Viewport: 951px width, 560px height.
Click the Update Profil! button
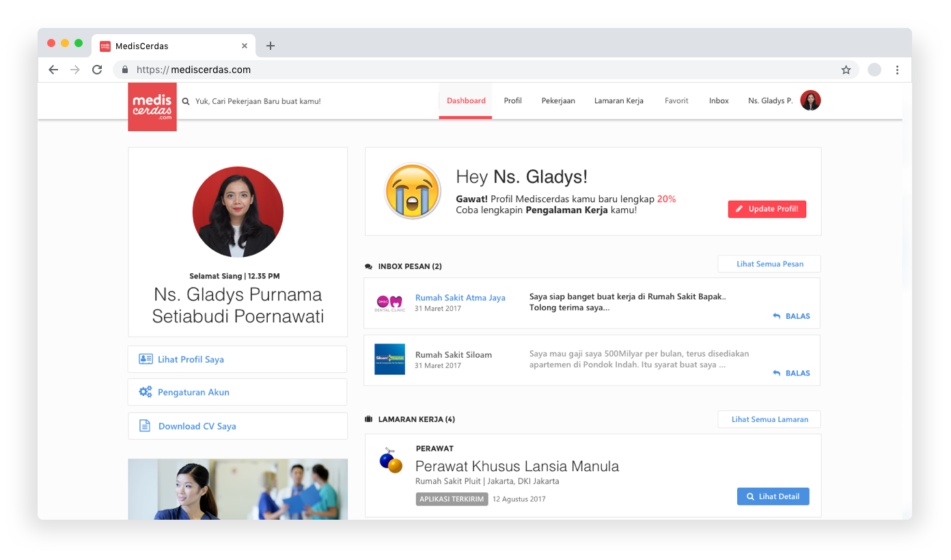tap(767, 209)
